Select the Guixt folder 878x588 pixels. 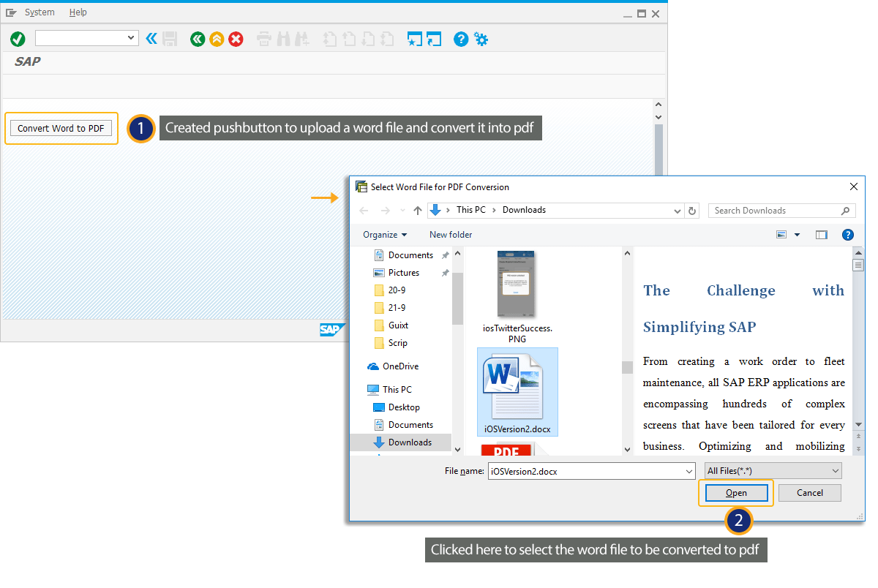pos(399,325)
